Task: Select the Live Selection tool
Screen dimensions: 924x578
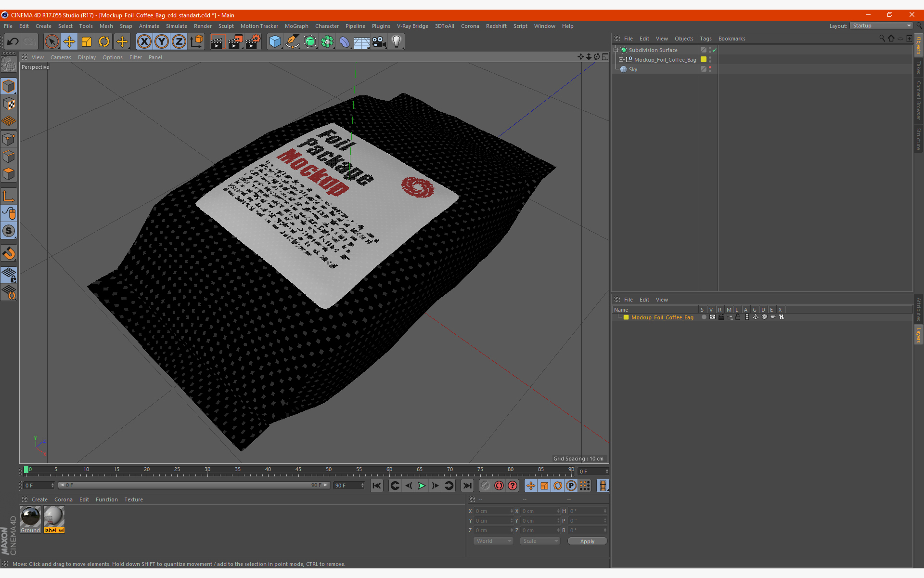Action: click(x=51, y=42)
